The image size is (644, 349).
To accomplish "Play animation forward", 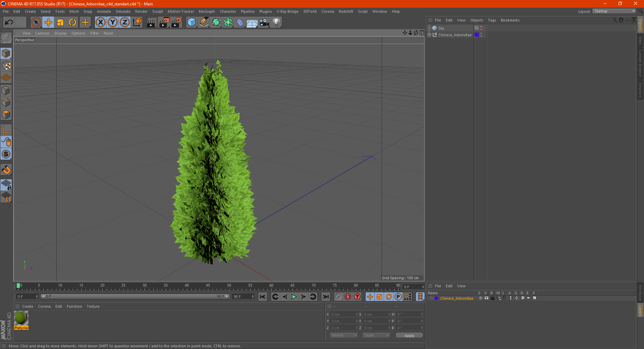I will 294,297.
